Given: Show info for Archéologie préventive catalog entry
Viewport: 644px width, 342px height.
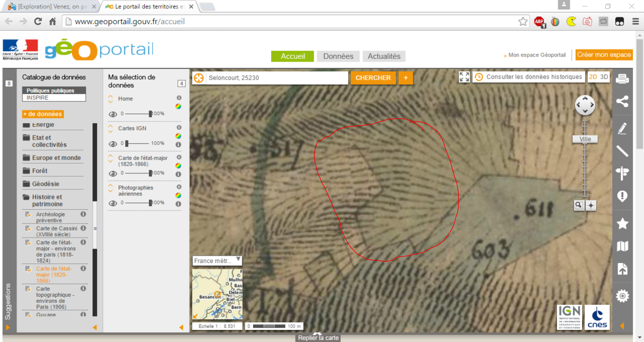Looking at the screenshot, I should point(83,214).
